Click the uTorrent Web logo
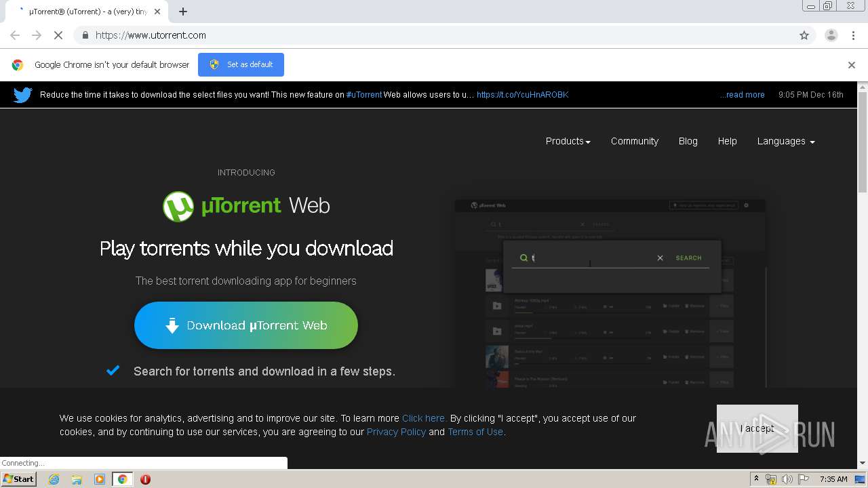The height and width of the screenshot is (488, 868). (246, 206)
